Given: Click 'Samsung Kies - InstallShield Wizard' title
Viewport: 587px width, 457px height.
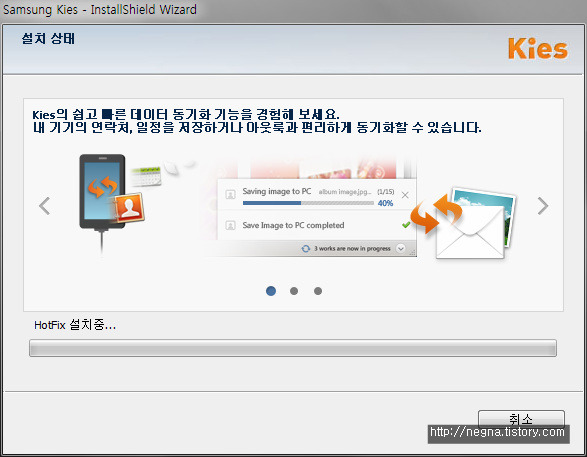Looking at the screenshot, I should pyautogui.click(x=100, y=9).
